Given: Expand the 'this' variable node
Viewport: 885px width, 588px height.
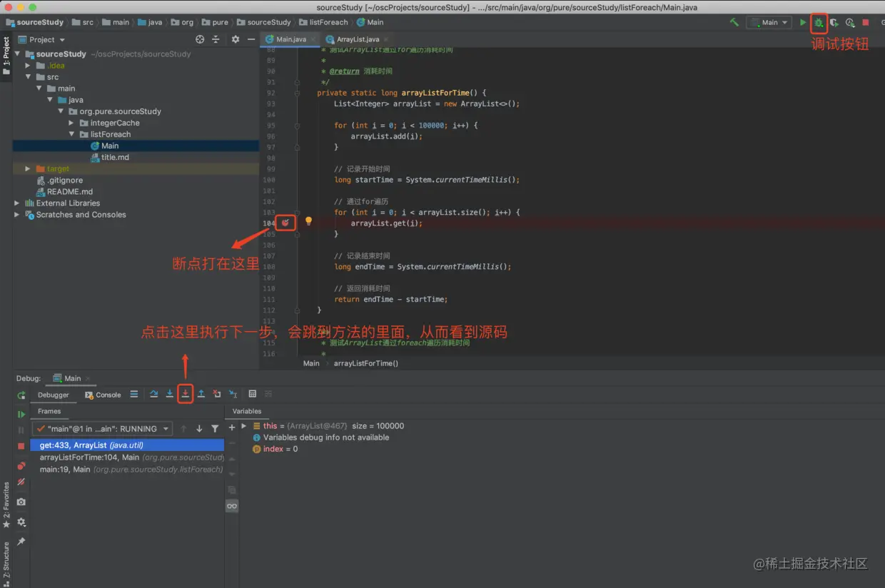Looking at the screenshot, I should pos(244,426).
